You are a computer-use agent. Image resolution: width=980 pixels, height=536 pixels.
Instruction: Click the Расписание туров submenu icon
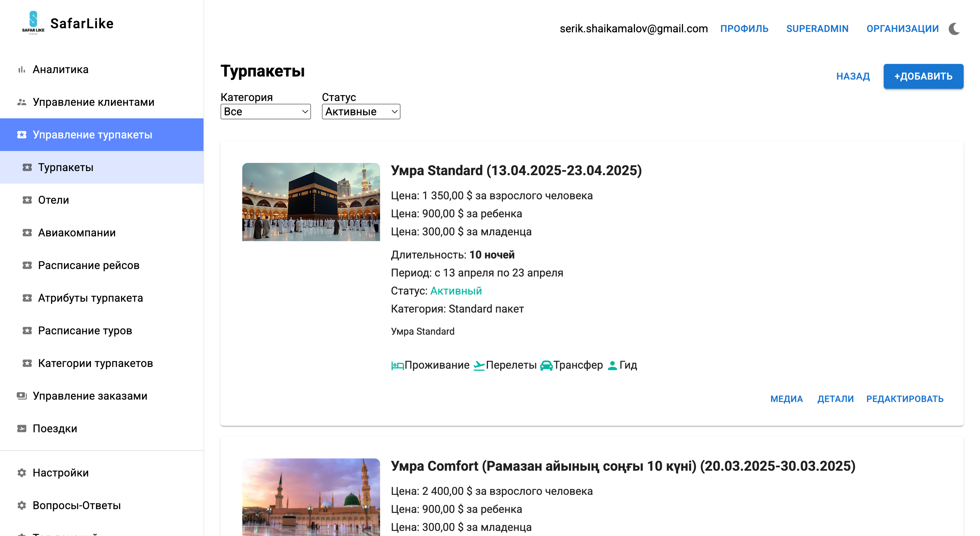tap(27, 331)
